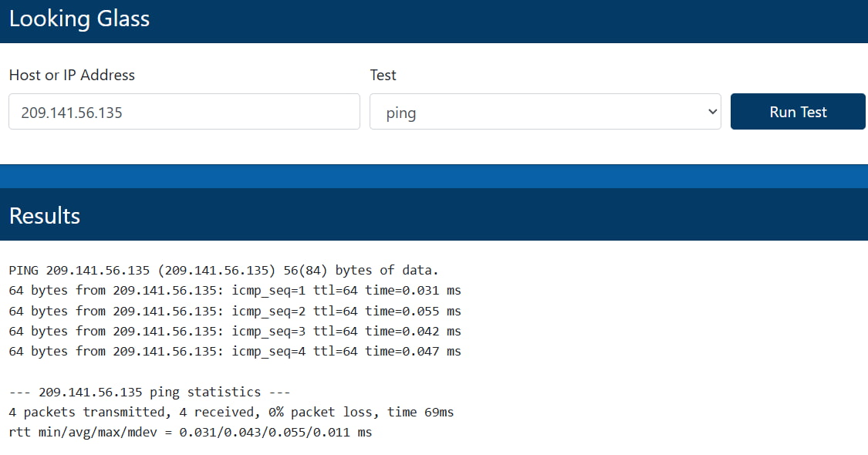This screenshot has width=868, height=455.
Task: Click the PING 209.141.56.135 header output line
Action: (x=223, y=271)
